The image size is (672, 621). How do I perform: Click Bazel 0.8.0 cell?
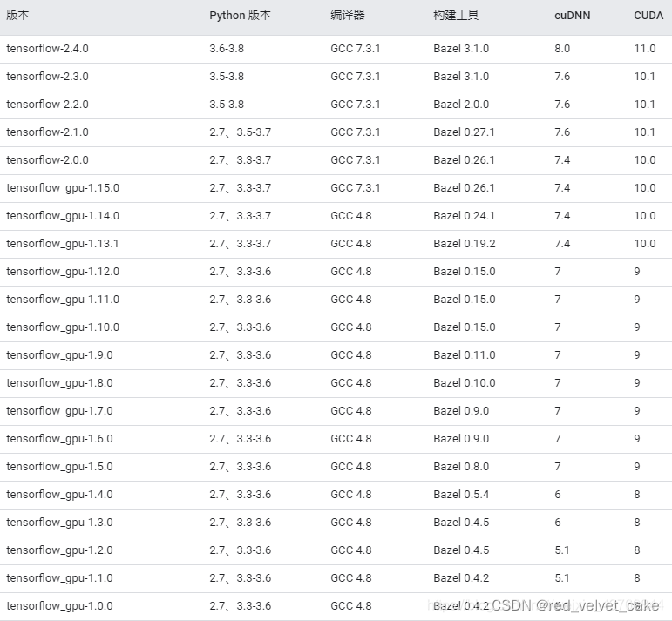coord(461,466)
